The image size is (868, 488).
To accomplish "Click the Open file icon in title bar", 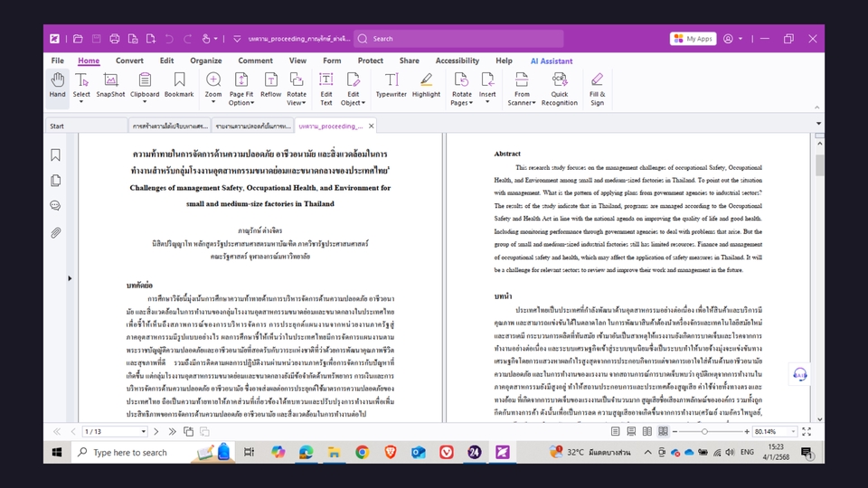I will [78, 39].
